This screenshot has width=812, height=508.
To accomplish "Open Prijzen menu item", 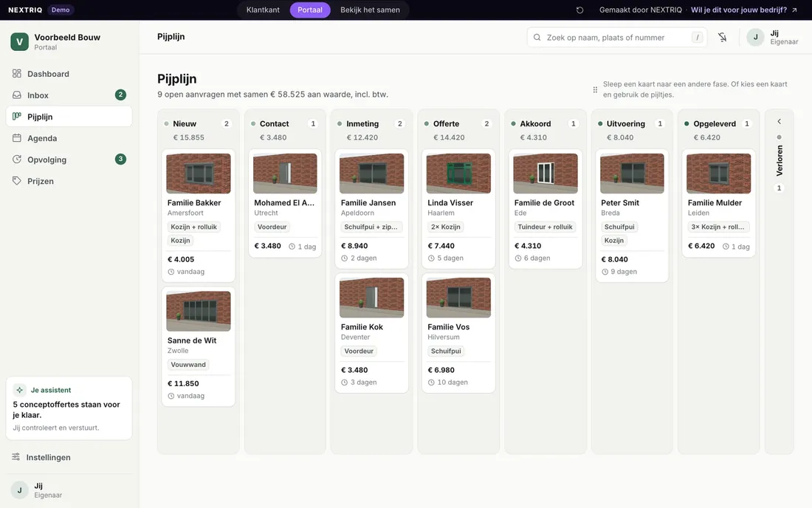I will 69,181.
